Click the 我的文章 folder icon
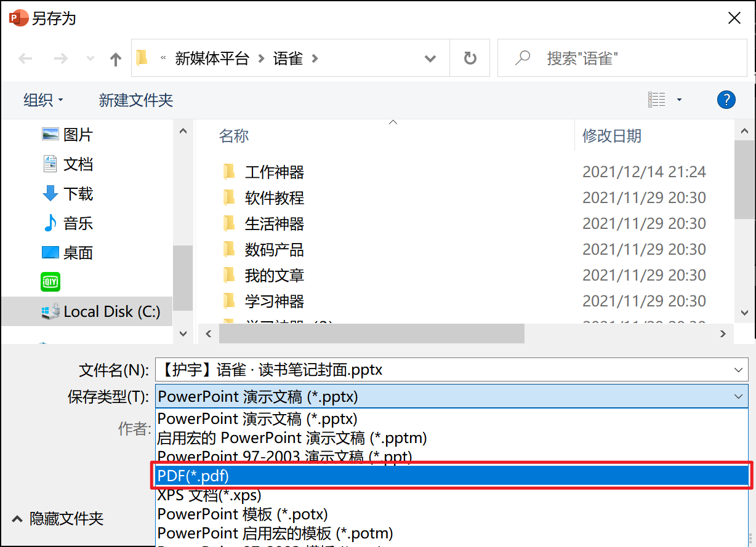Viewport: 756px width, 547px height. click(229, 274)
